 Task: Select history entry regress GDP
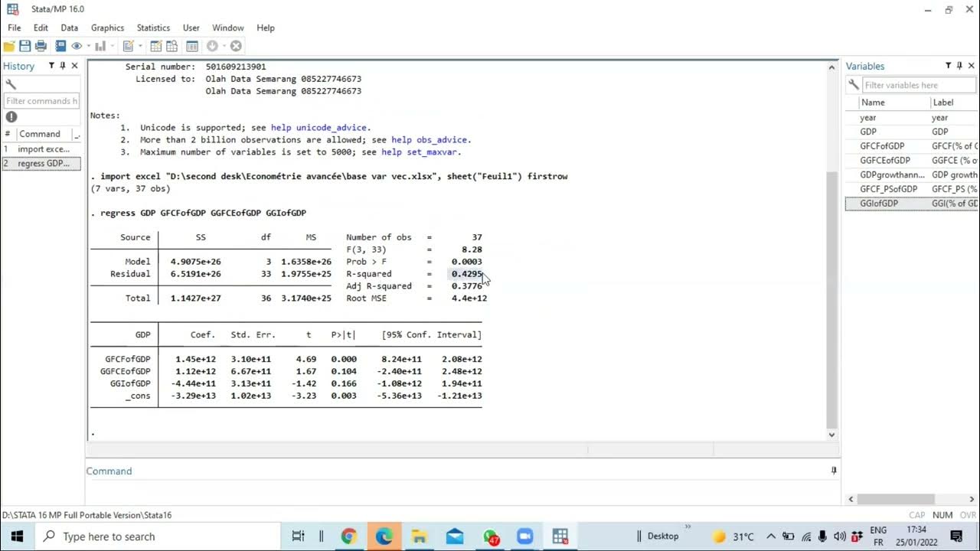[x=41, y=164]
